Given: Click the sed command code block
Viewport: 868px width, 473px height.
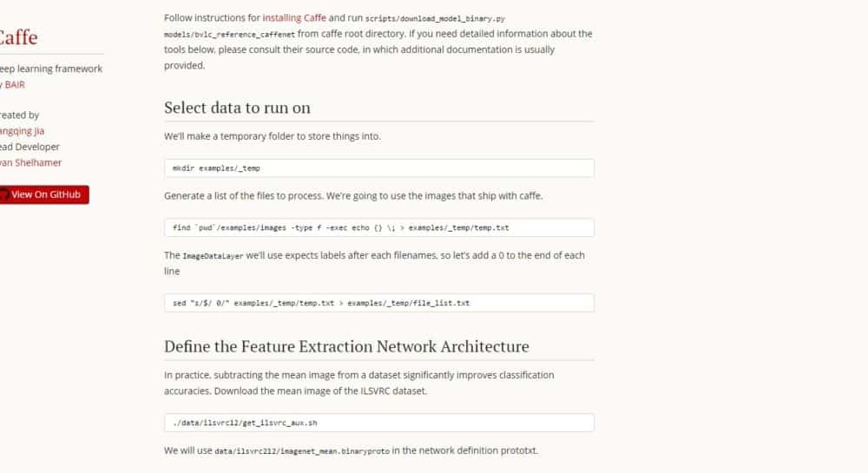Looking at the screenshot, I should 378,303.
